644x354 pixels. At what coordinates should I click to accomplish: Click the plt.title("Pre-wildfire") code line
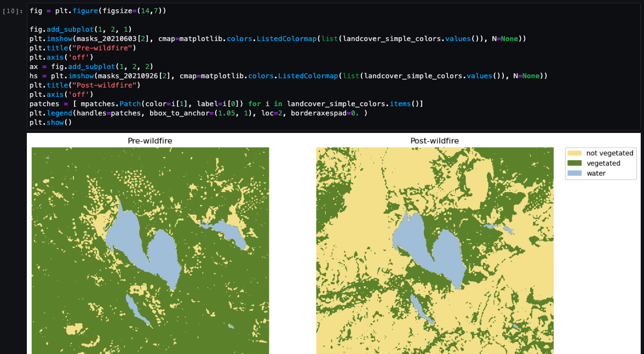click(83, 48)
